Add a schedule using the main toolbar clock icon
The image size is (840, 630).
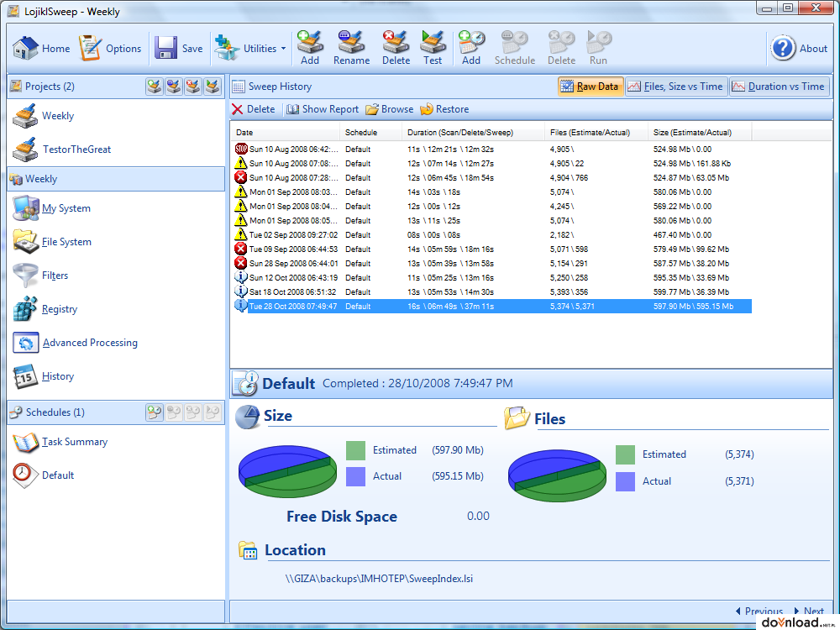pyautogui.click(x=471, y=48)
